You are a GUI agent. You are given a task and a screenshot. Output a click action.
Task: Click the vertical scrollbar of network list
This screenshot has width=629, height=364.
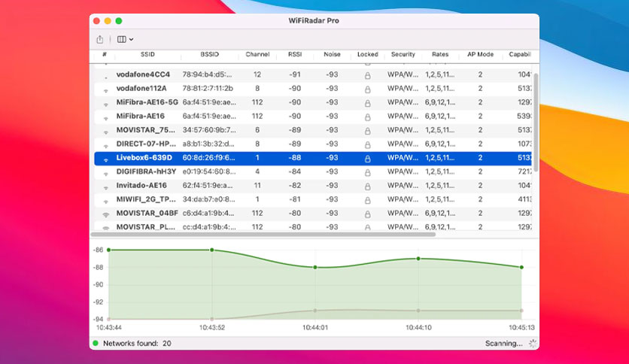point(536,123)
